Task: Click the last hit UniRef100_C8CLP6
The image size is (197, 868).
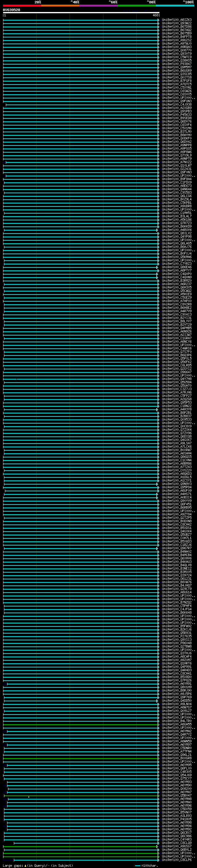Action: [177, 860]
